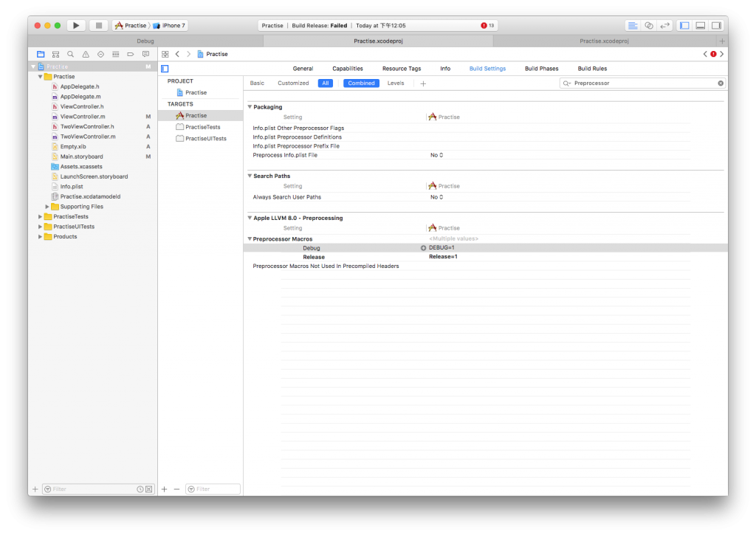Show the assistant editor

649,26
